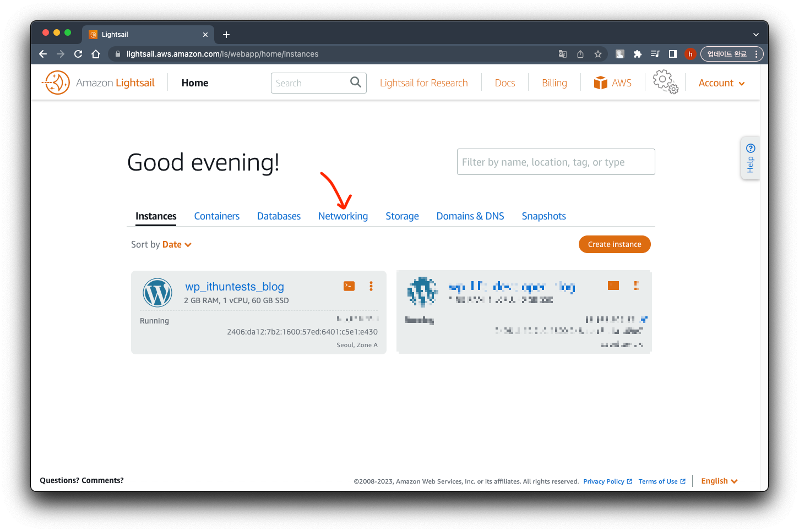Viewport: 799px width, 532px height.
Task: Click the blurred second instance terminal icon
Action: point(613,286)
